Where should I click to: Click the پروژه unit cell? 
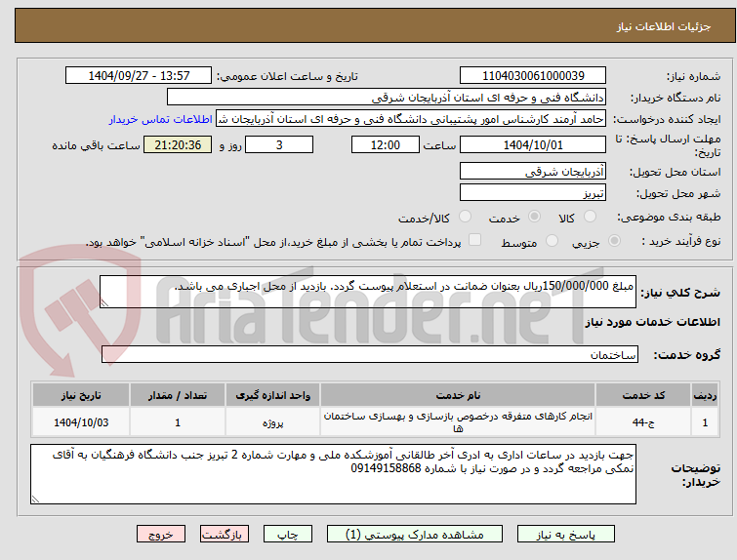click(273, 422)
